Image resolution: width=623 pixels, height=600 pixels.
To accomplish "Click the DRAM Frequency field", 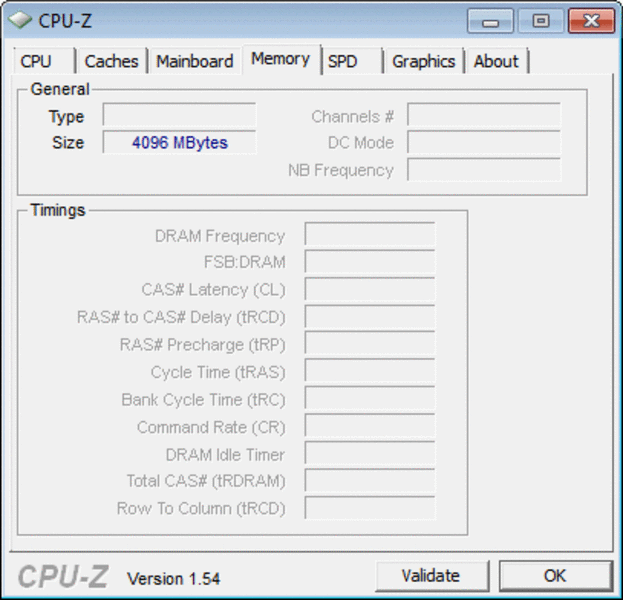I will click(370, 234).
